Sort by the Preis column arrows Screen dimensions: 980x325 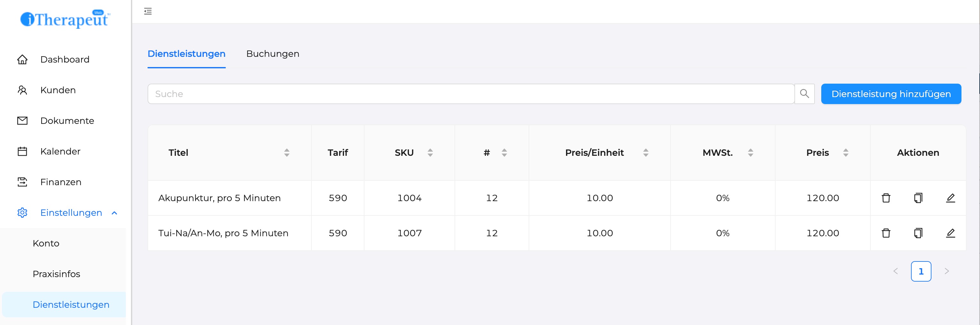845,153
